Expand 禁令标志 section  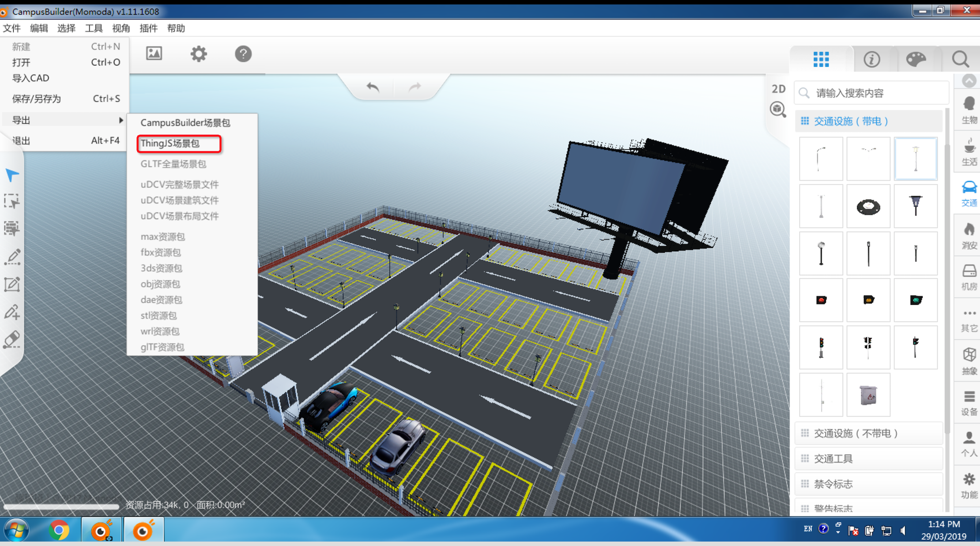868,484
